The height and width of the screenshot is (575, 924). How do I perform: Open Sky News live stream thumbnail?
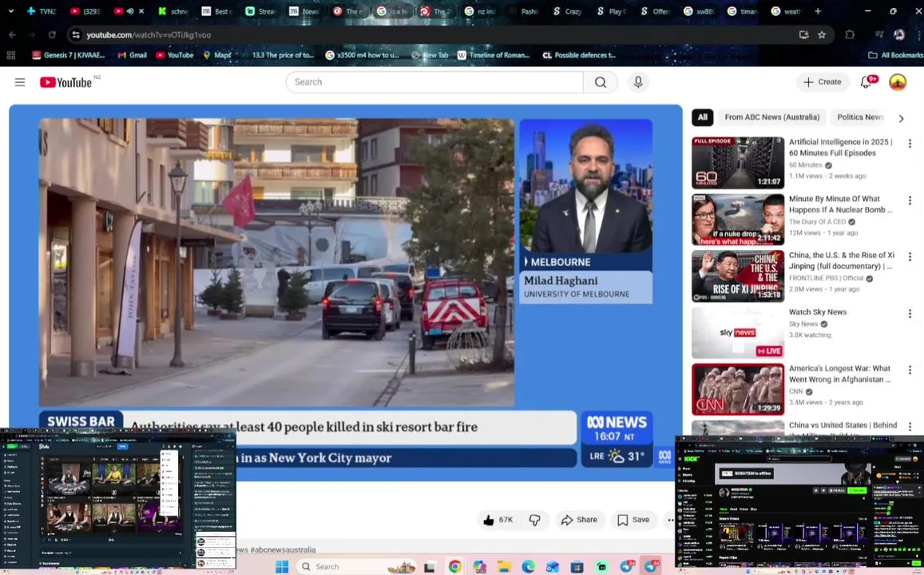click(x=738, y=333)
